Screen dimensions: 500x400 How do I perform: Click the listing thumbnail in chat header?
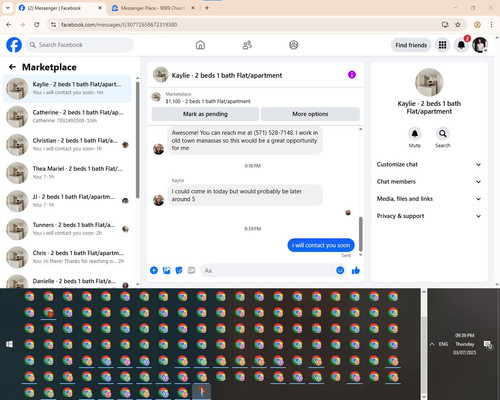point(161,75)
